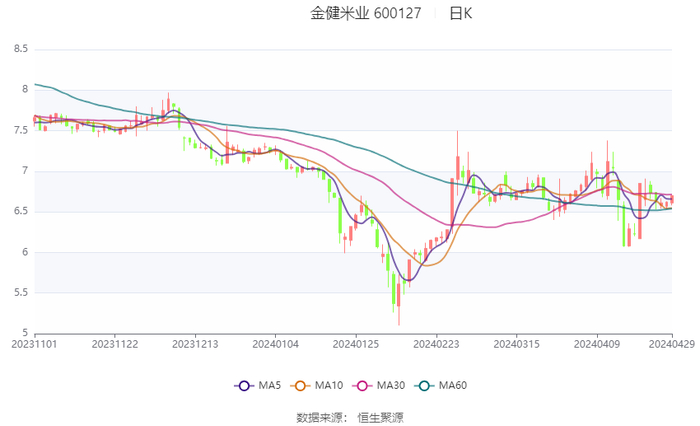Click the 6 price level label
The width and height of the screenshot is (700, 426).
click(24, 252)
